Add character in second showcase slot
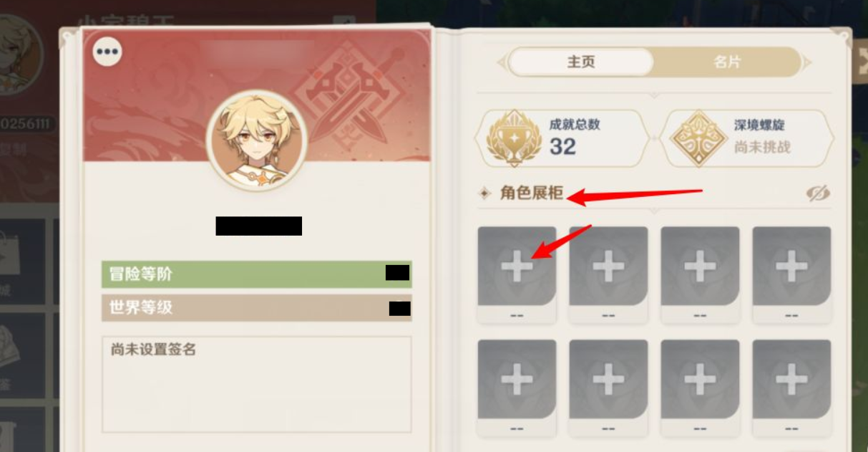Image resolution: width=868 pixels, height=452 pixels. pyautogui.click(x=608, y=266)
